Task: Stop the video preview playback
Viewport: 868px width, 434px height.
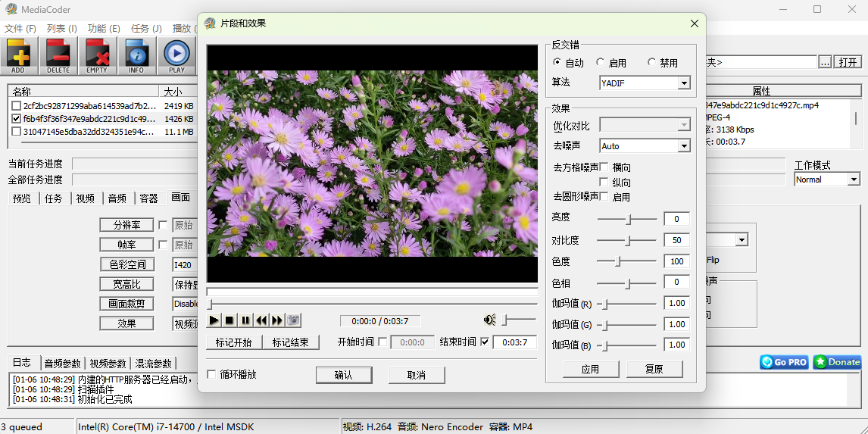Action: click(229, 320)
